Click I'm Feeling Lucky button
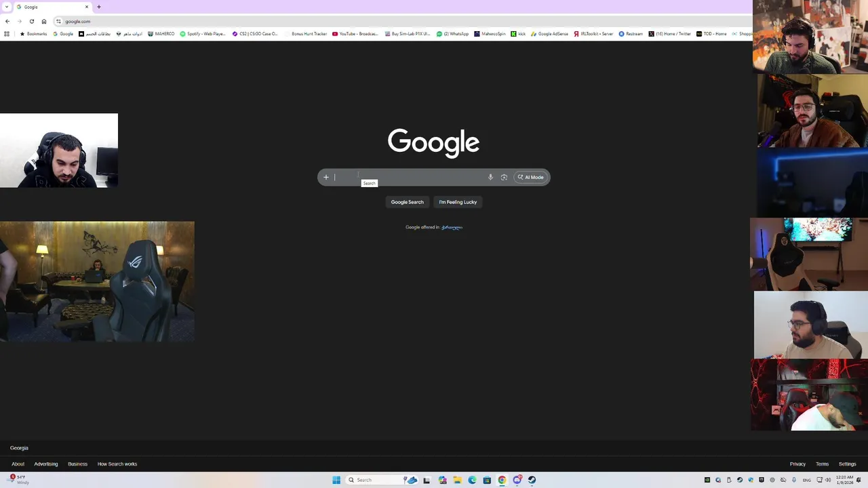Image resolution: width=868 pixels, height=488 pixels. click(x=458, y=202)
